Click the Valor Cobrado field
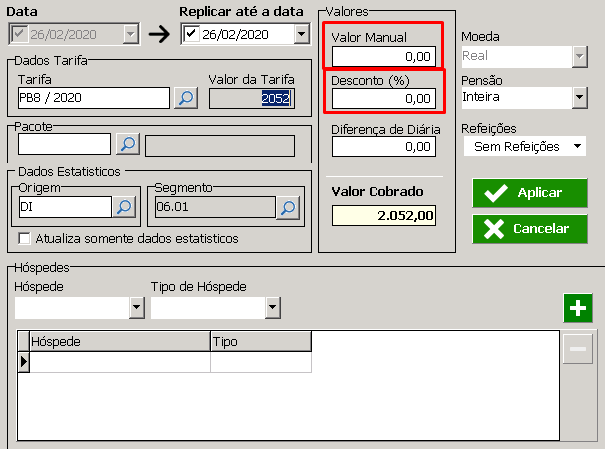 [384, 215]
